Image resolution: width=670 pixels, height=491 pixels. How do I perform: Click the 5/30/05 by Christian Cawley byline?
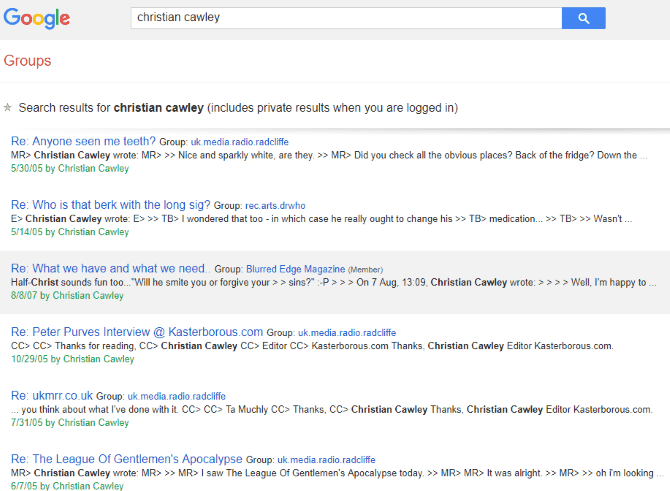tap(70, 169)
